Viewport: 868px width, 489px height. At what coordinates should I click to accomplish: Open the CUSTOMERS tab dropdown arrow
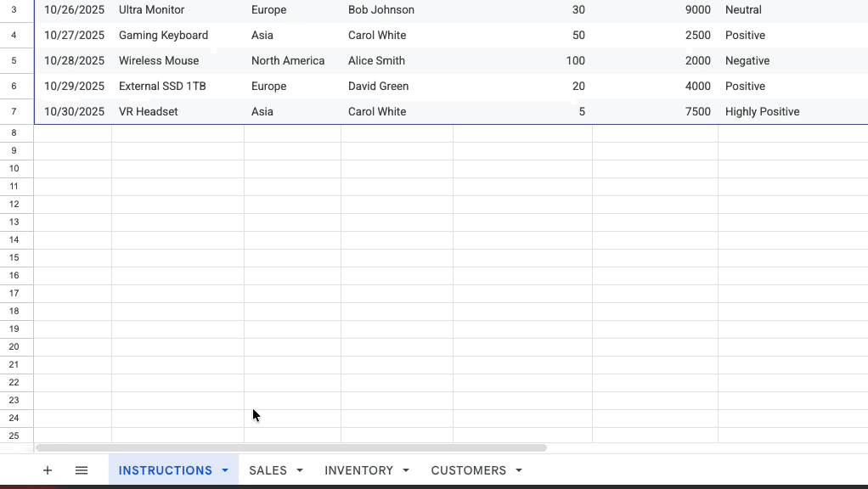point(519,470)
